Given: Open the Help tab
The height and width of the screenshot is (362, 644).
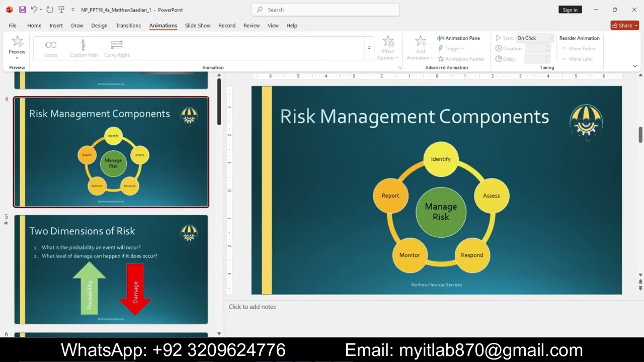Looking at the screenshot, I should pos(292,25).
